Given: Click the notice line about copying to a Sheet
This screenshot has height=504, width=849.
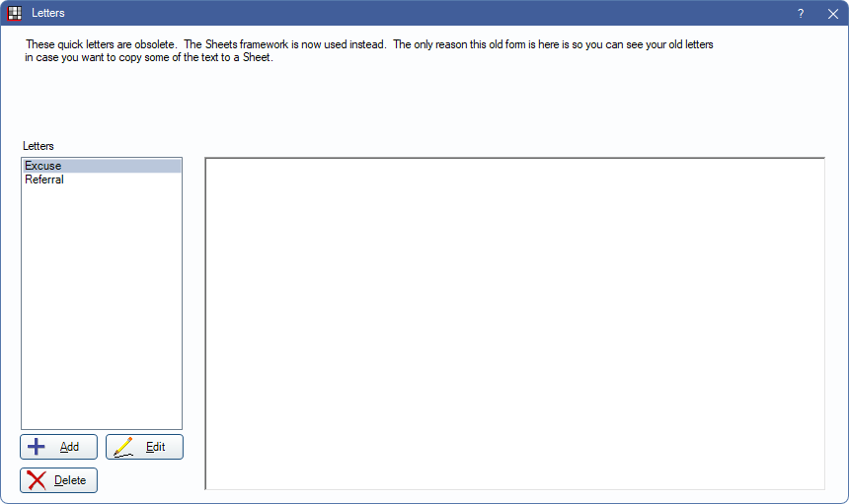Looking at the screenshot, I should (x=148, y=58).
